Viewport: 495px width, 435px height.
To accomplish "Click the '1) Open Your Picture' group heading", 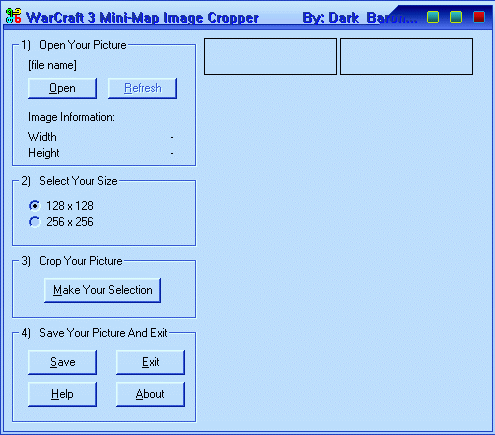I will (x=74, y=45).
